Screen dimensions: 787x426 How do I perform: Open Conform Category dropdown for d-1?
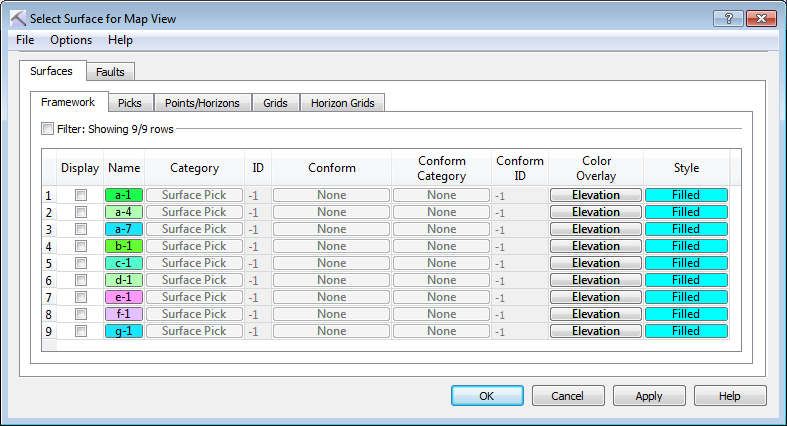pyautogui.click(x=441, y=280)
